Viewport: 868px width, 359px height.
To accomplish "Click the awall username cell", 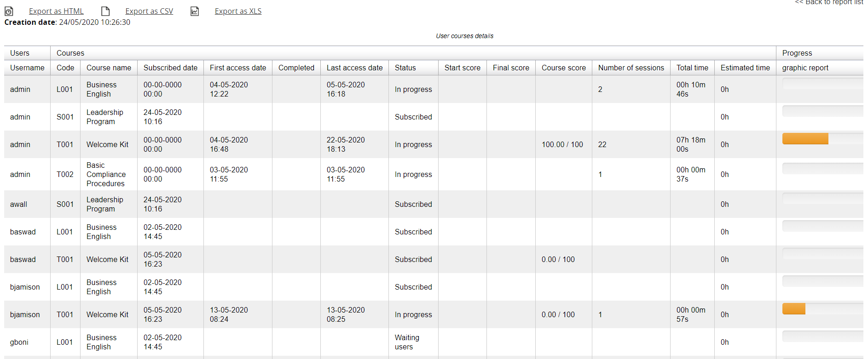I will click(19, 204).
